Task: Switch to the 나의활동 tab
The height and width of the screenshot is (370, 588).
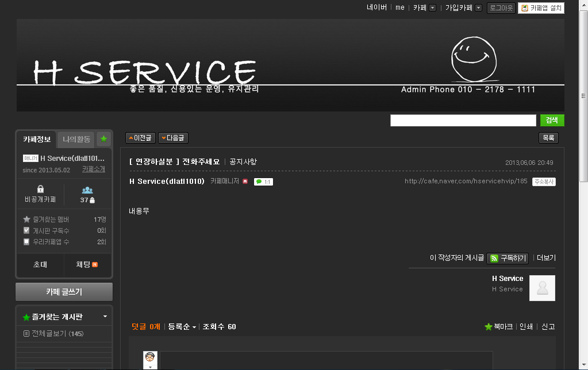Action: click(76, 140)
